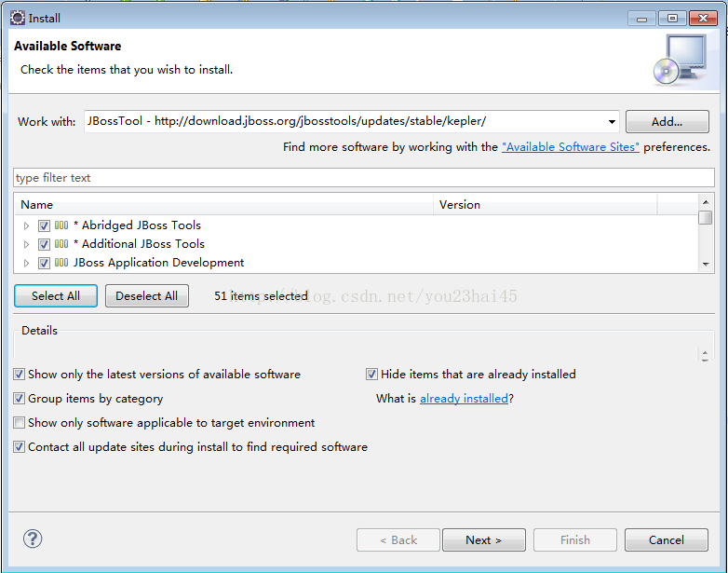Viewport: 728px width, 573px height.
Task: Click the software list scroll up arrow
Action: tap(706, 201)
